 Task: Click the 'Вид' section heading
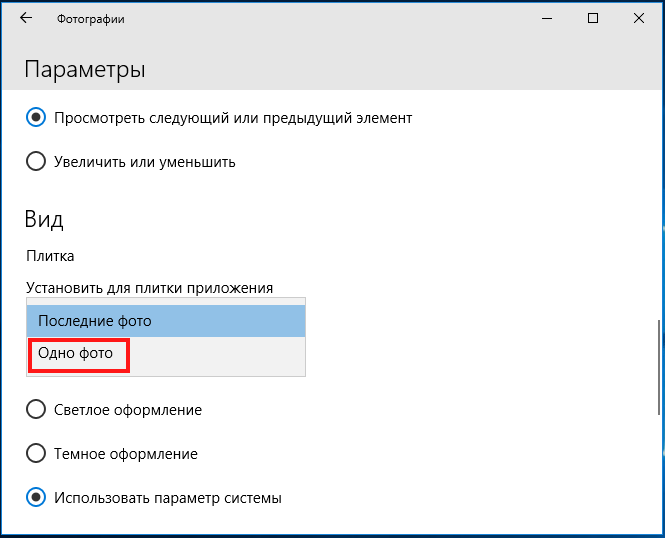click(44, 219)
